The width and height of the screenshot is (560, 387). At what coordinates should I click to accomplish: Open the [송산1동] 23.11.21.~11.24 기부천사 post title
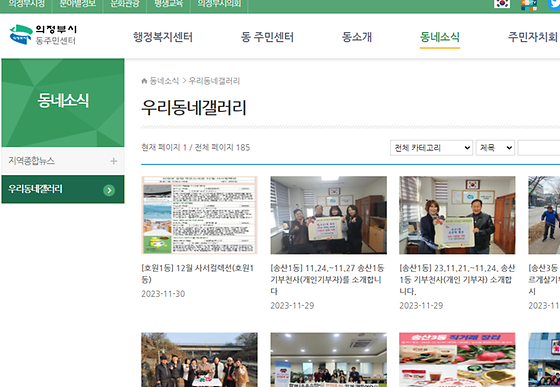457,280
